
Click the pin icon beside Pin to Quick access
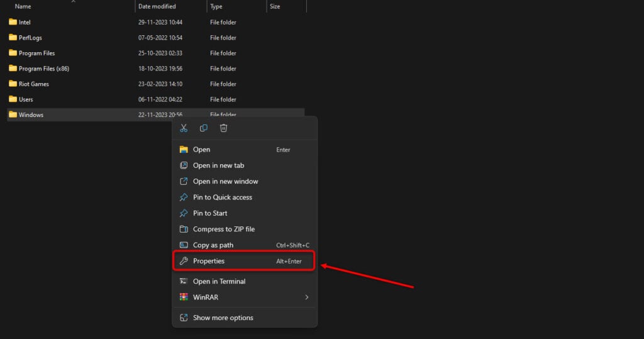(184, 197)
